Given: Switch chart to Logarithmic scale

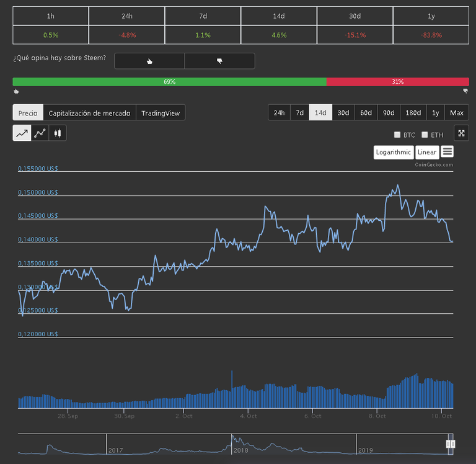Looking at the screenshot, I should click(394, 152).
